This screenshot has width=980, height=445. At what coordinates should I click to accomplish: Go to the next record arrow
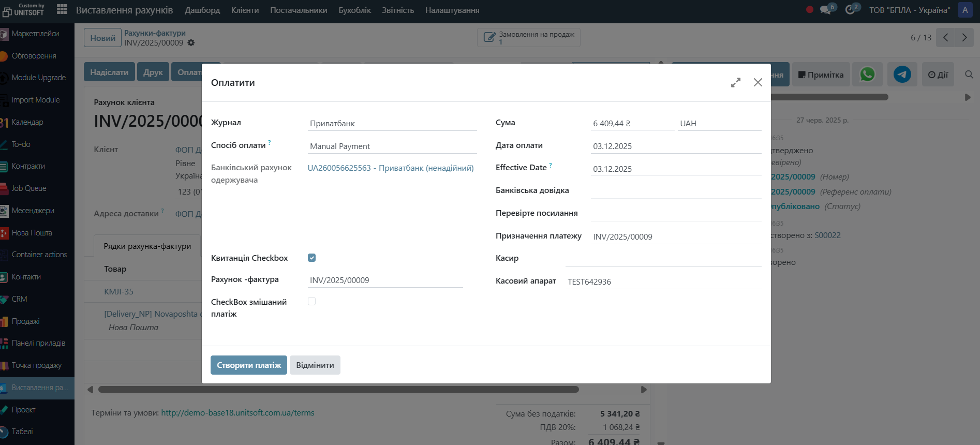click(x=964, y=38)
